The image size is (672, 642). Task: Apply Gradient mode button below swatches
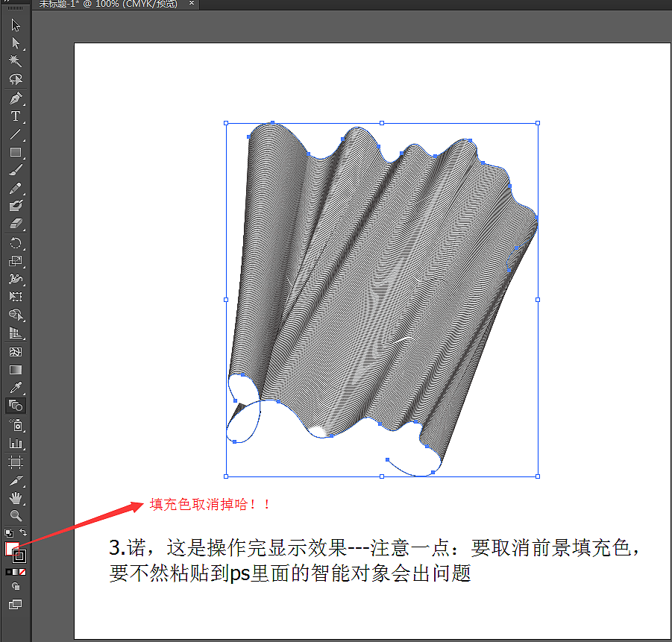click(16, 572)
